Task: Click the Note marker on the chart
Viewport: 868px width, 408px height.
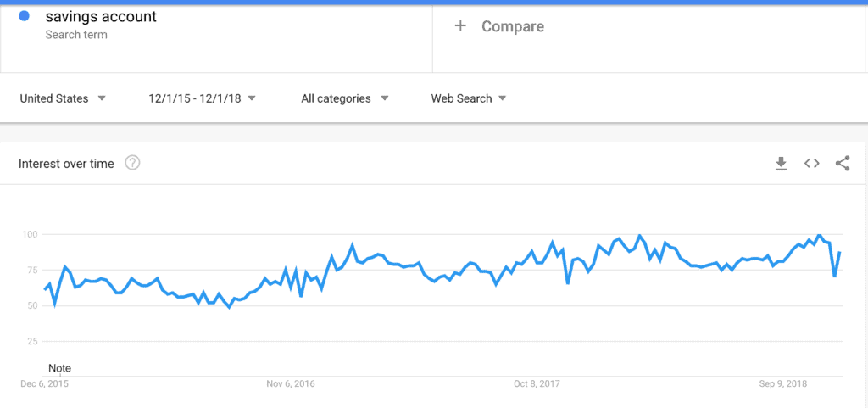Action: pos(60,368)
